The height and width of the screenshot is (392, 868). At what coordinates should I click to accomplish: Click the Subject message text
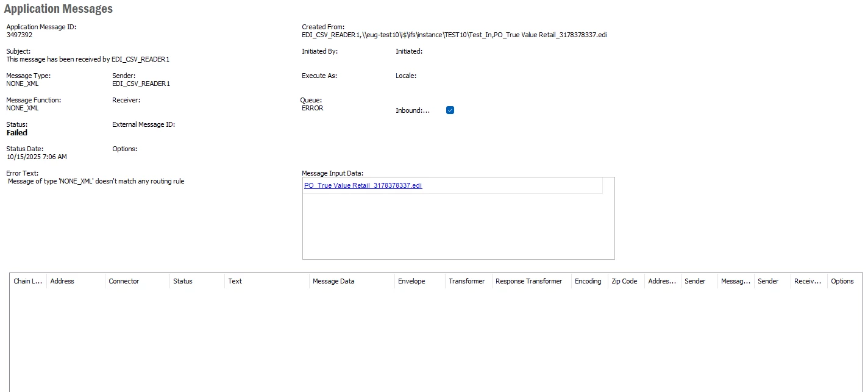pyautogui.click(x=88, y=60)
